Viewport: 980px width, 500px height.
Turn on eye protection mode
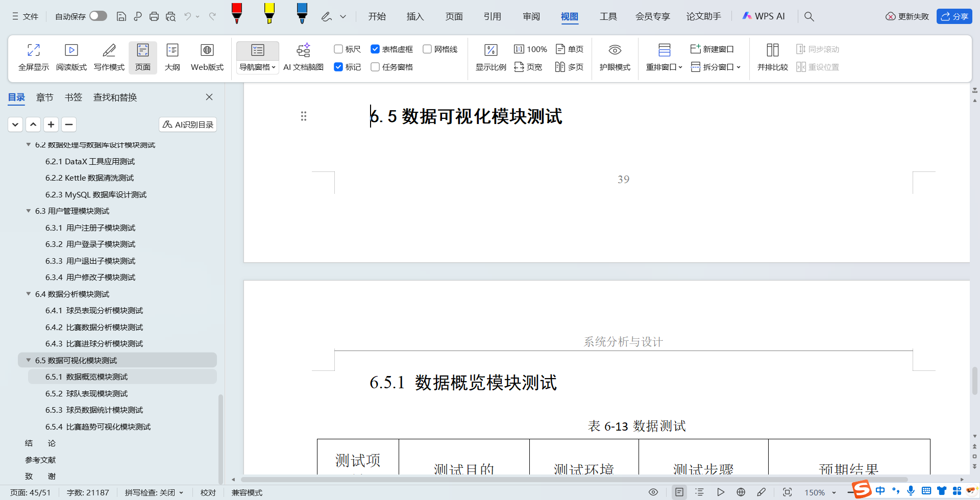point(615,57)
